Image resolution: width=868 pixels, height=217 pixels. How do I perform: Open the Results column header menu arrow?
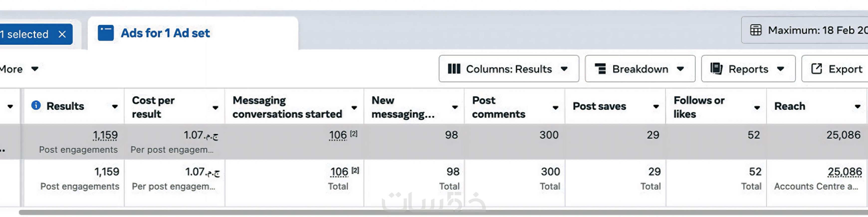coord(115,107)
